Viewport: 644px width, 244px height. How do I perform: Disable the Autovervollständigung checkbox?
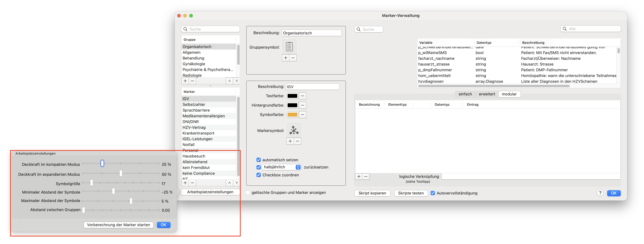click(433, 193)
